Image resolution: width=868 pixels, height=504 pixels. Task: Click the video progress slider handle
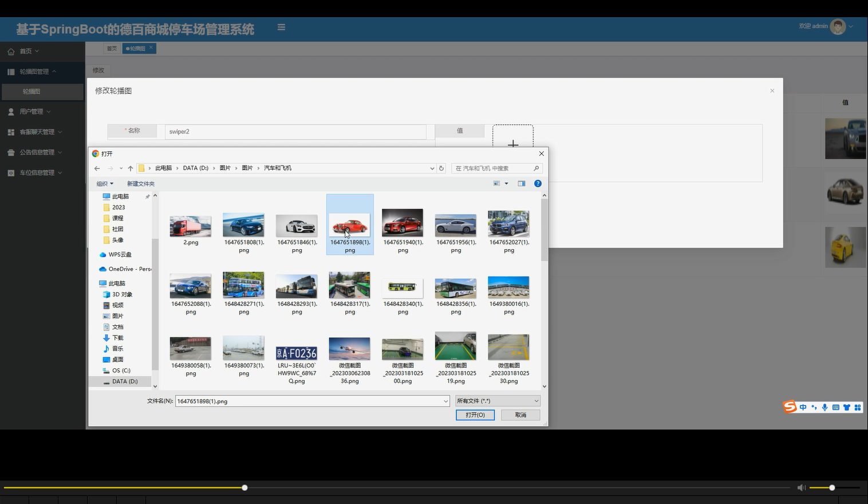[244, 488]
